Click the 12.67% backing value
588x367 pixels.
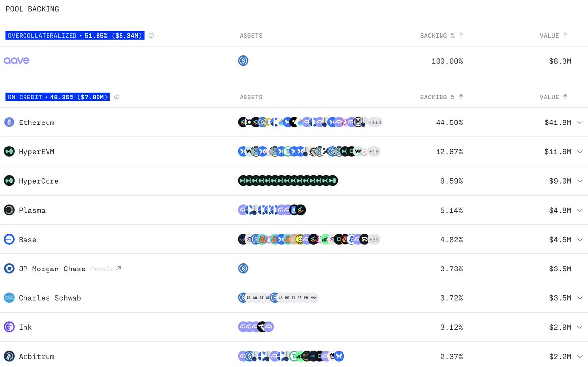(449, 152)
